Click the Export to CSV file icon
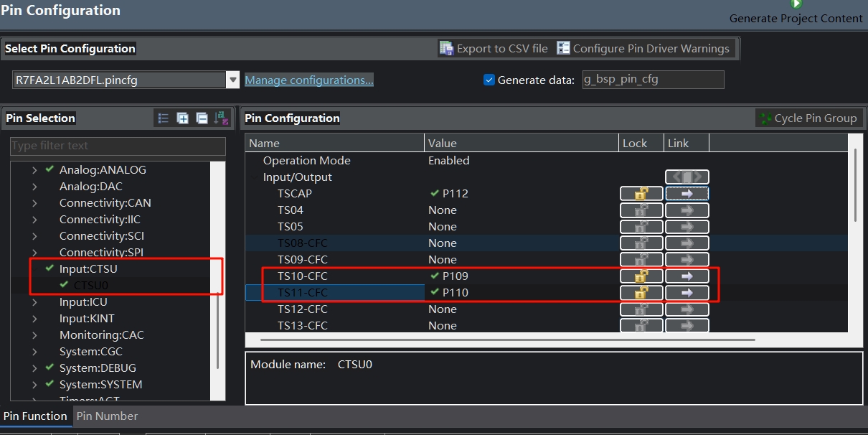 (x=447, y=48)
